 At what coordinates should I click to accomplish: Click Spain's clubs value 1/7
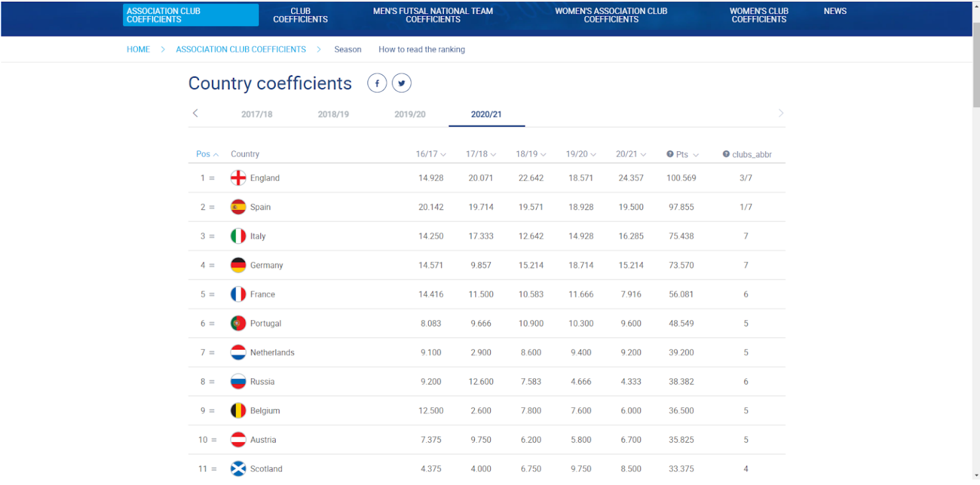[x=746, y=207]
